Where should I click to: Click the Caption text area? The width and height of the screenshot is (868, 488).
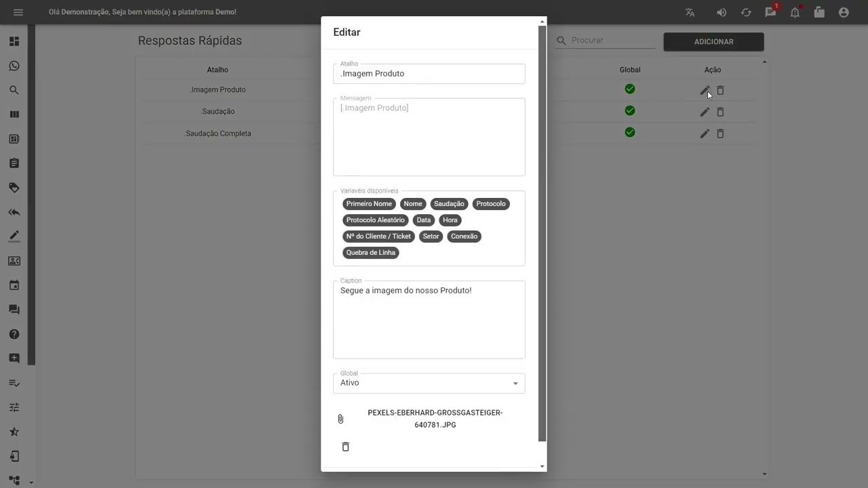pyautogui.click(x=429, y=320)
